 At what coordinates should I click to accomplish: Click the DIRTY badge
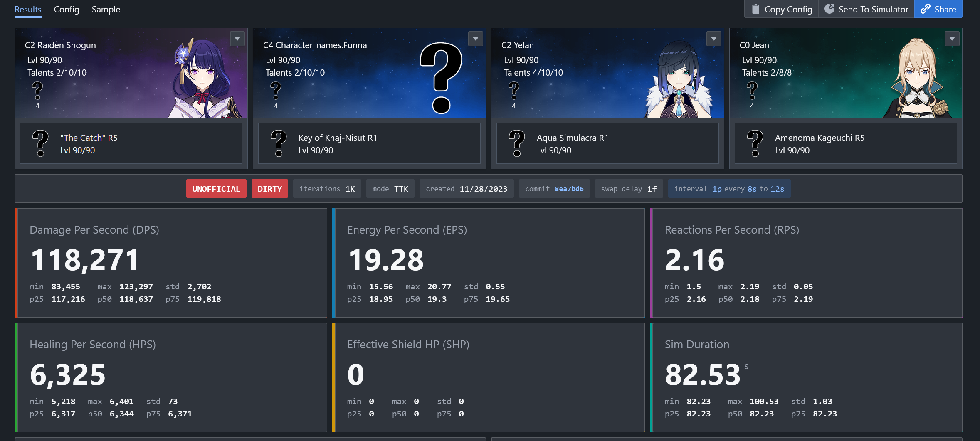coord(270,189)
